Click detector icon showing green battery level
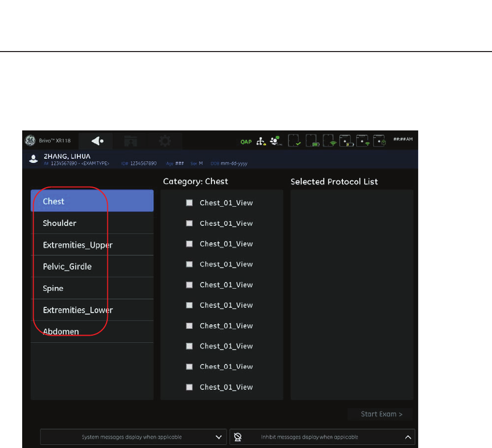The image size is (492, 448). tap(312, 141)
